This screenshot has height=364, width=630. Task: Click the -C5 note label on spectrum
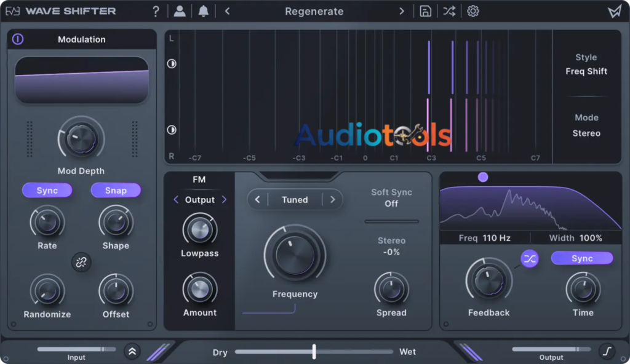coord(249,158)
